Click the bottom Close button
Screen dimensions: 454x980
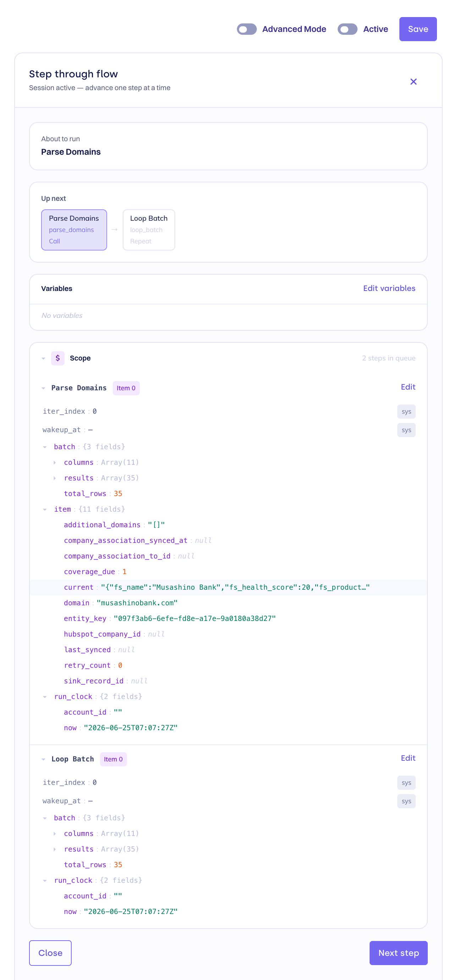point(50,953)
